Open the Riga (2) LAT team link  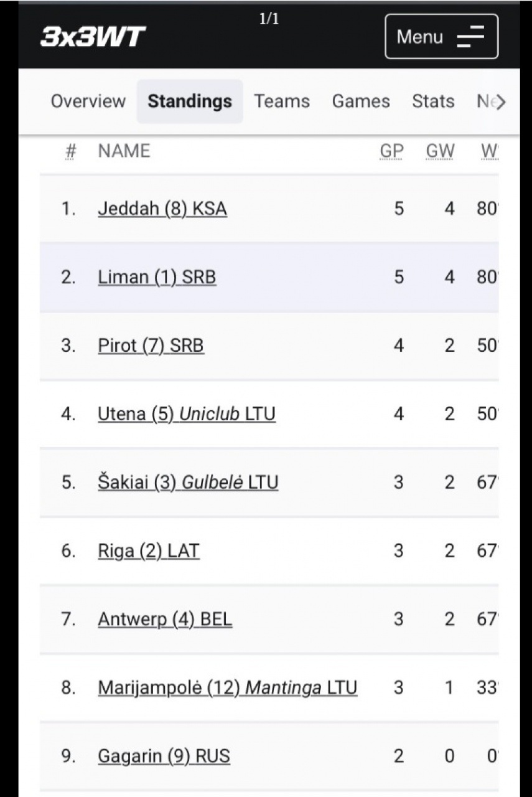tap(149, 551)
